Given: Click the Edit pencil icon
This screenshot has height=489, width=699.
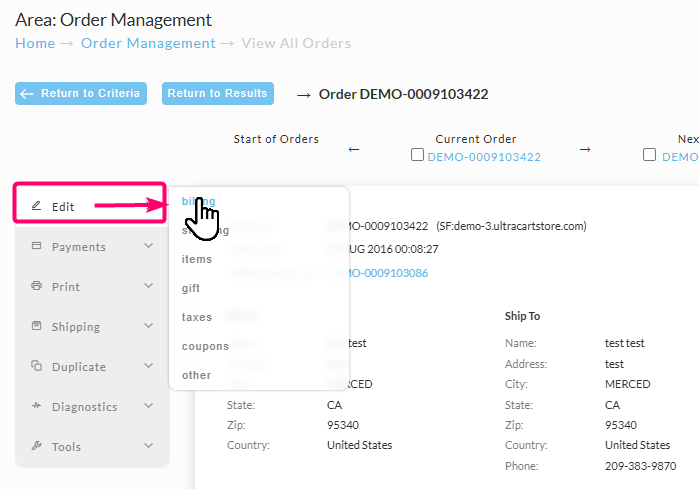Looking at the screenshot, I should pyautogui.click(x=37, y=206).
